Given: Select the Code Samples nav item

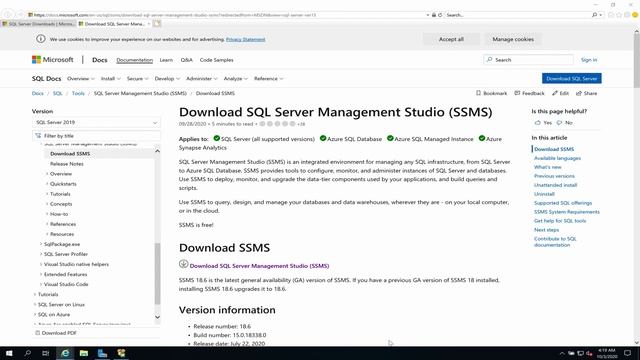Looking at the screenshot, I should tap(216, 60).
